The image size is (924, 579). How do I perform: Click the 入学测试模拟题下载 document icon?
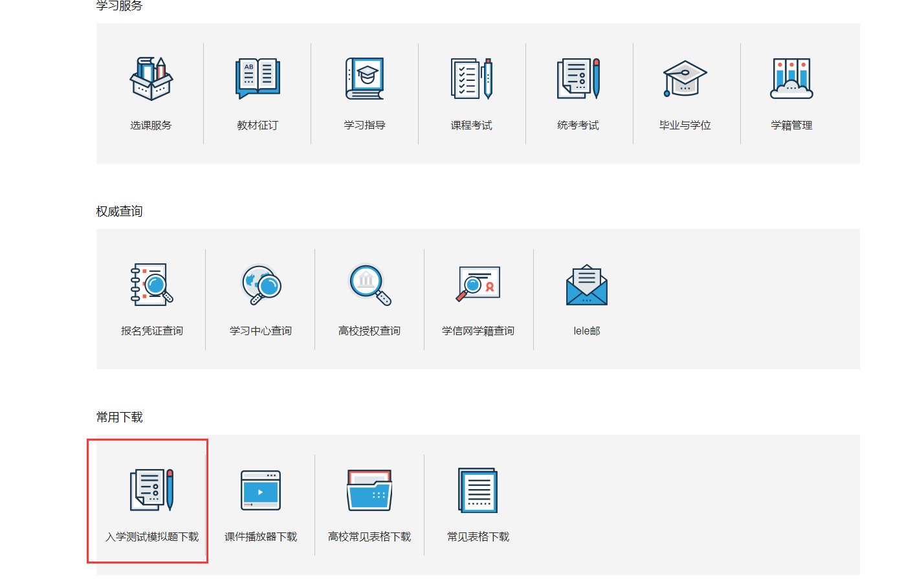152,490
